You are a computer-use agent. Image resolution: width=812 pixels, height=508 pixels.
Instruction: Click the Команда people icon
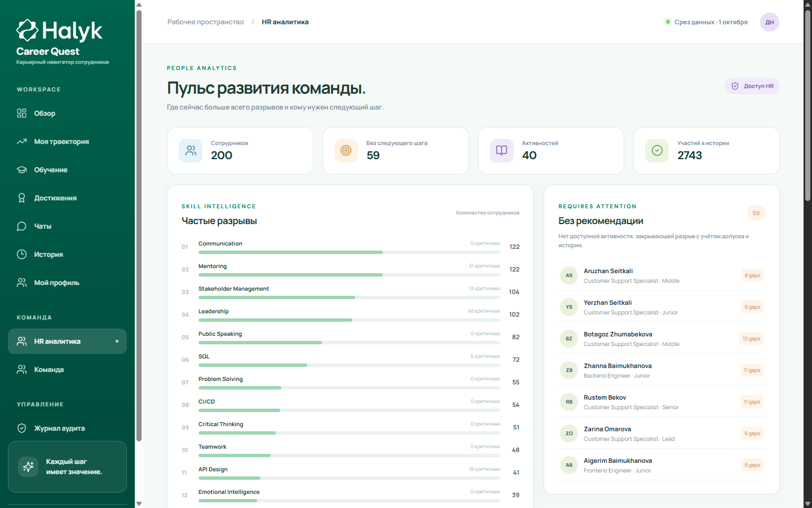coord(21,370)
